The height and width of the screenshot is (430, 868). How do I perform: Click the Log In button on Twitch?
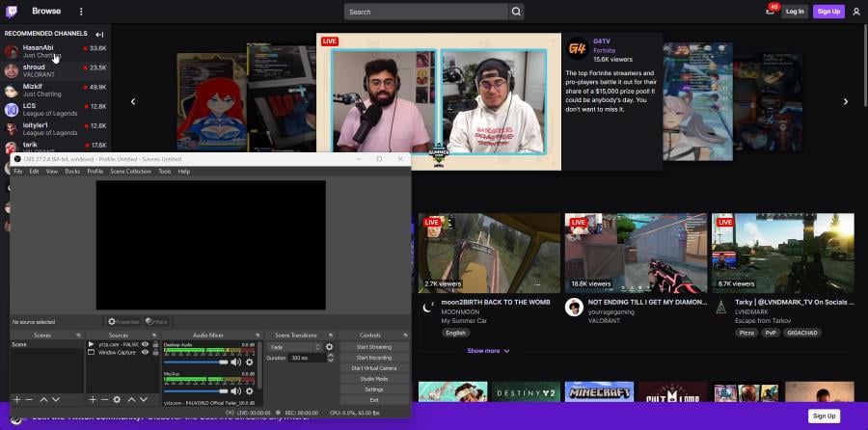(x=795, y=12)
